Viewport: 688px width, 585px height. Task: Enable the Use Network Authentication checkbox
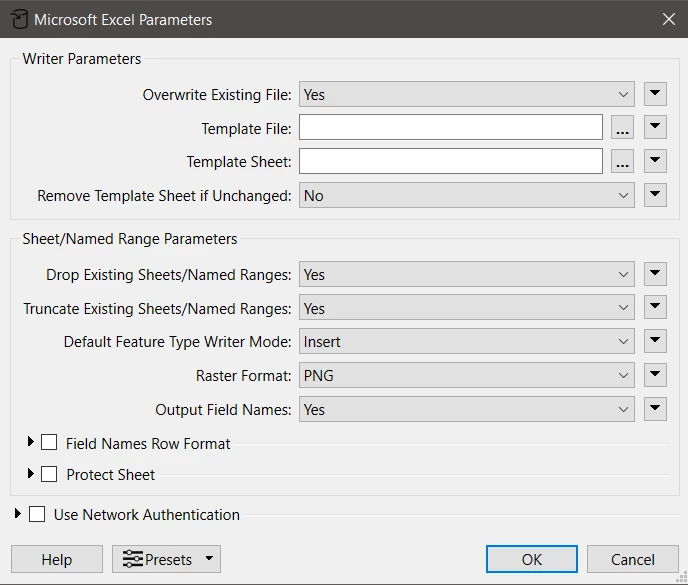coord(37,514)
